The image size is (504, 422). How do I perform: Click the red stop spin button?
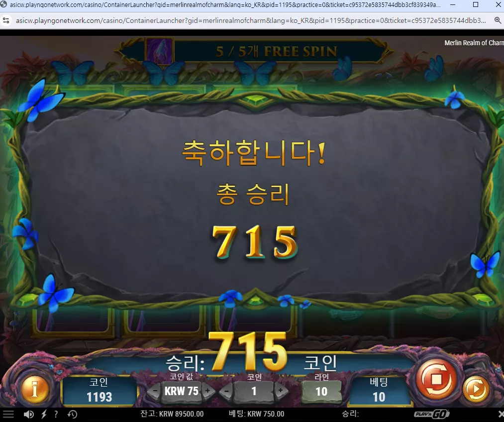tap(436, 379)
